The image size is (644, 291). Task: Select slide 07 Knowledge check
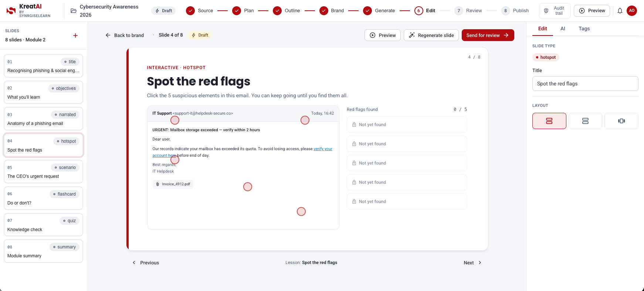(x=43, y=225)
